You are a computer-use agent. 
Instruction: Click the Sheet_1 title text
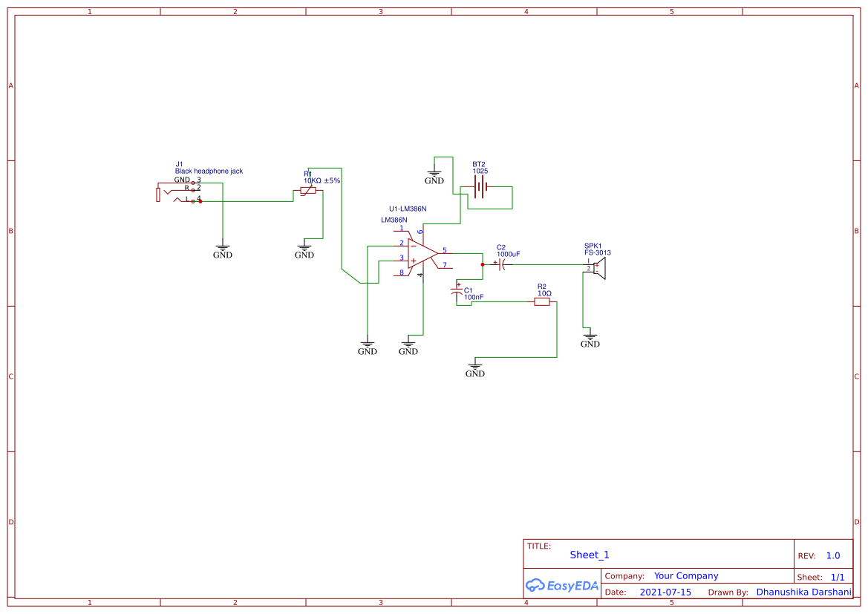588,555
